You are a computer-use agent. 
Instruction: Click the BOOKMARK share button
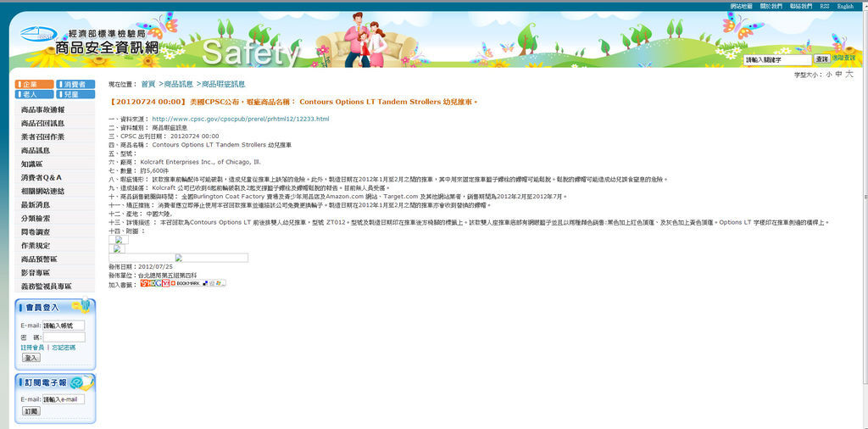(x=186, y=283)
